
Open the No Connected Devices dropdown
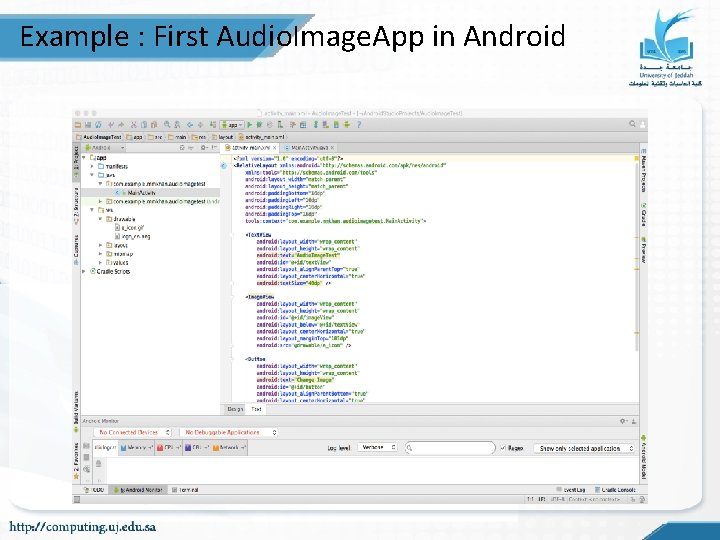coord(133,433)
